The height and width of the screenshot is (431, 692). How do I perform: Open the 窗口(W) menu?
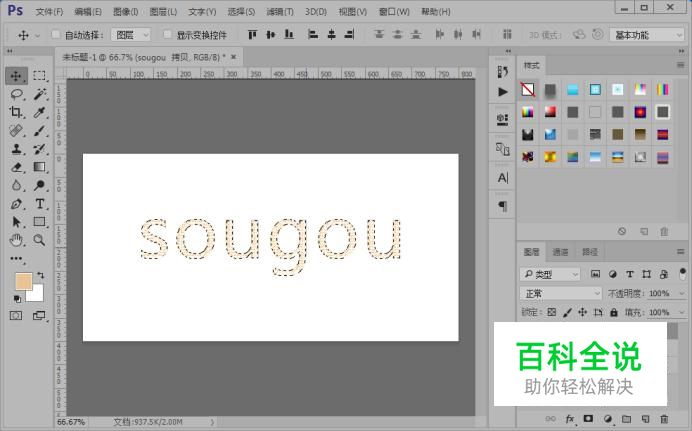pos(394,11)
